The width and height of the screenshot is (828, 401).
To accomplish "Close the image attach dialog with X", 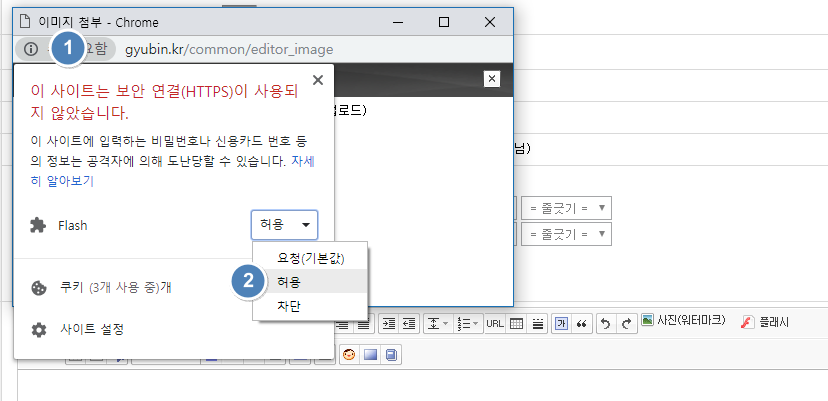I will pos(491,79).
